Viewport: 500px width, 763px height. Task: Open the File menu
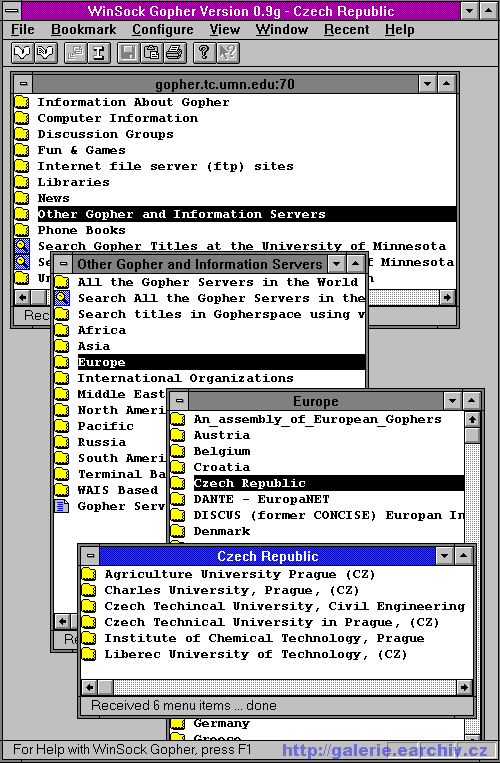[x=23, y=29]
